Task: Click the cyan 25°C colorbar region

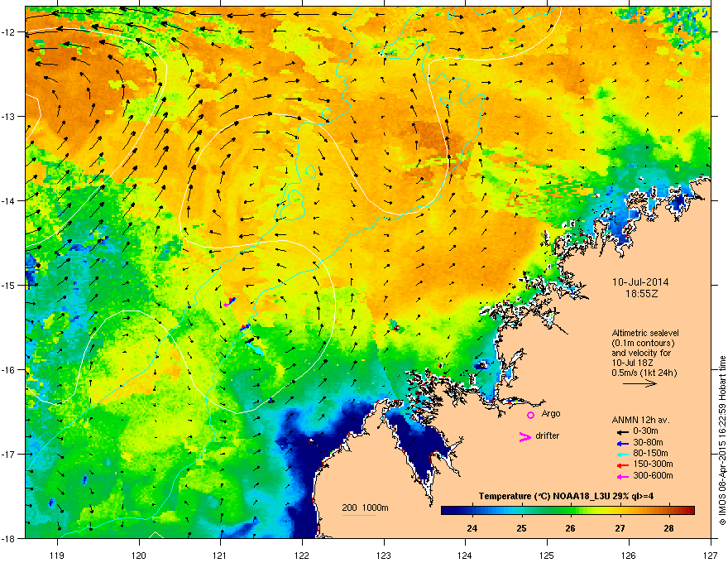Action: coord(521,510)
